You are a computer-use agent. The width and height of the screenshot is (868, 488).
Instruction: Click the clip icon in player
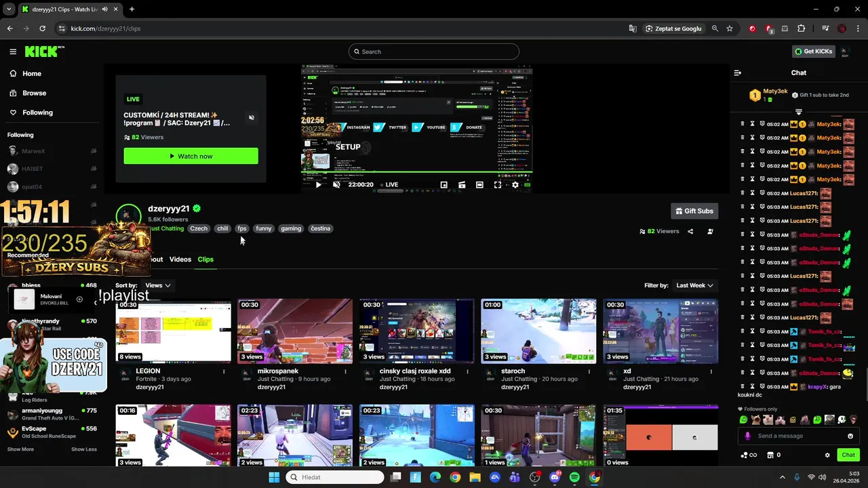pos(462,184)
